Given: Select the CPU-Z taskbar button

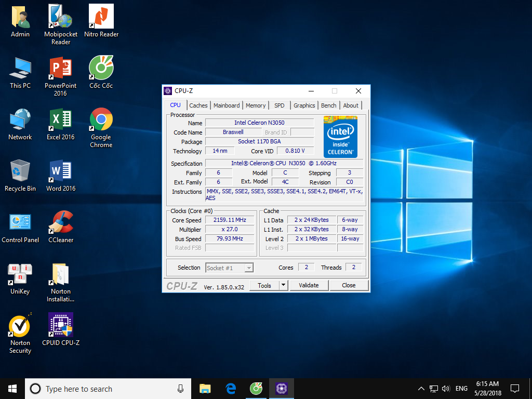Looking at the screenshot, I should click(x=282, y=389).
